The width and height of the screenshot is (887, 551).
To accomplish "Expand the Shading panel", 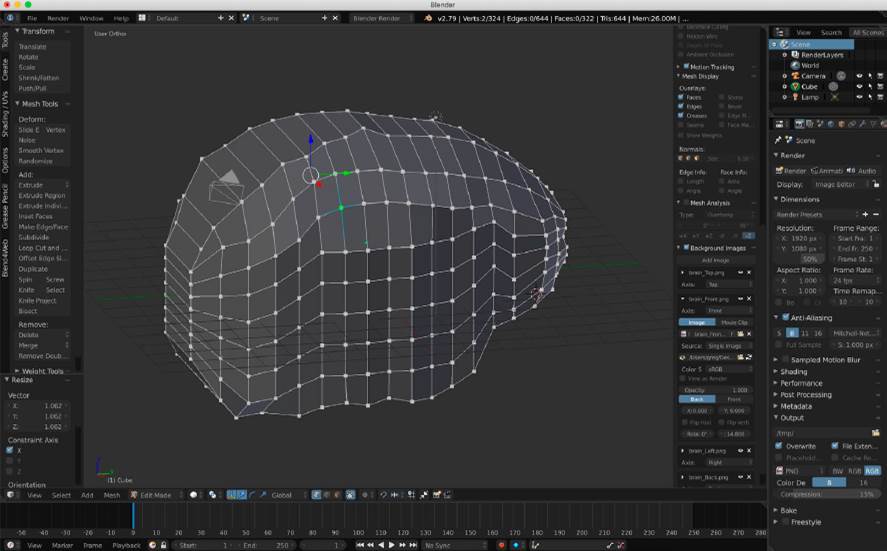I will pos(793,371).
